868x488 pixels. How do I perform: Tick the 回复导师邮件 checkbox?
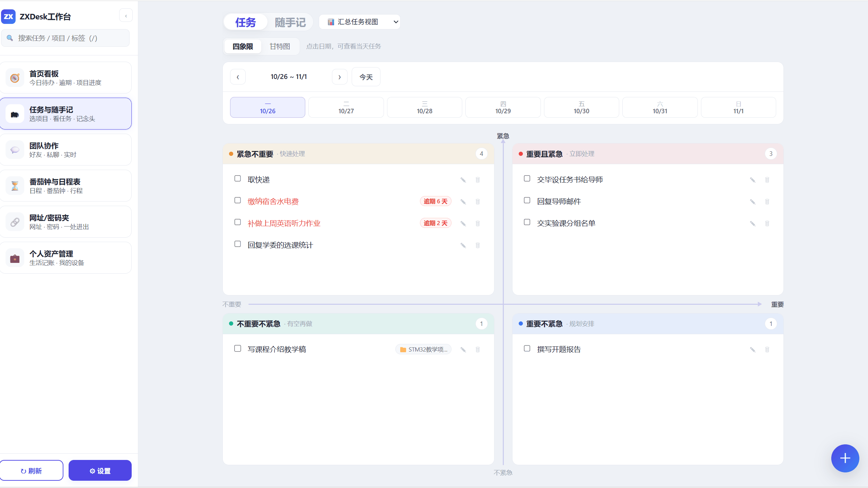(x=527, y=200)
